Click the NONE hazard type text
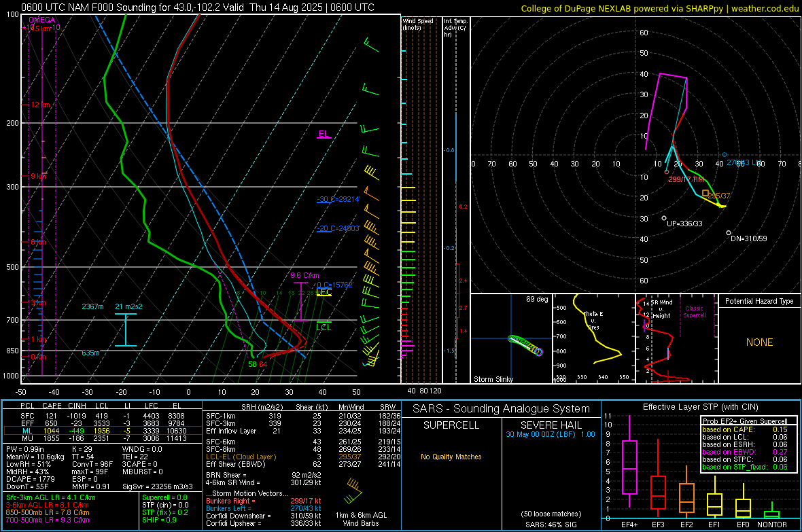Image resolution: width=802 pixels, height=532 pixels. 759,342
